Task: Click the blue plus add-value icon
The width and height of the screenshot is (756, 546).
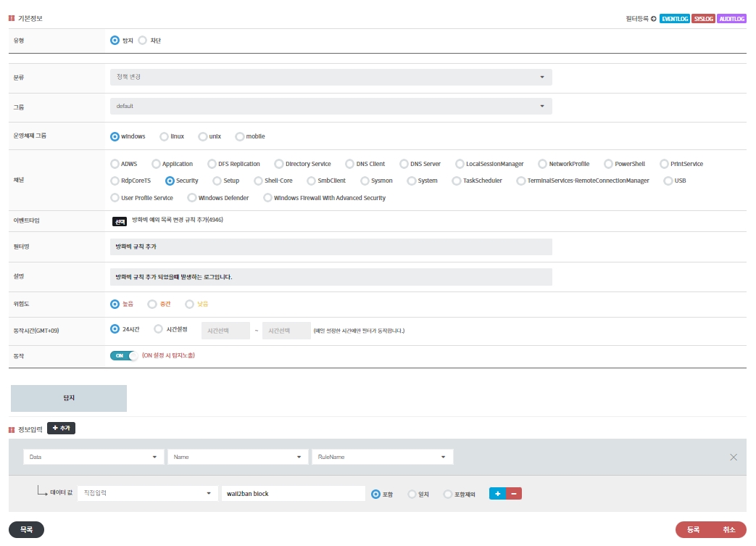Action: (497, 494)
